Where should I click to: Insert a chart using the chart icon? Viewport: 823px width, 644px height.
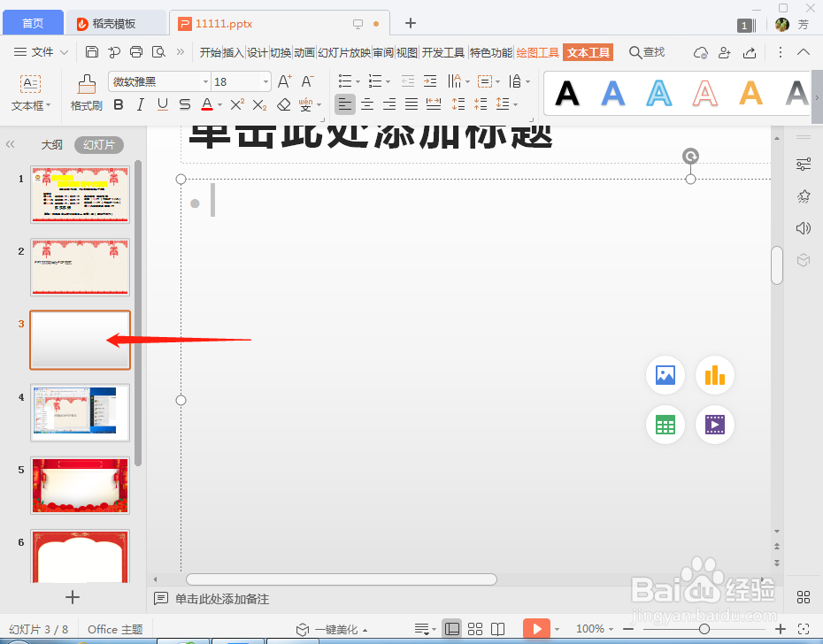click(714, 375)
